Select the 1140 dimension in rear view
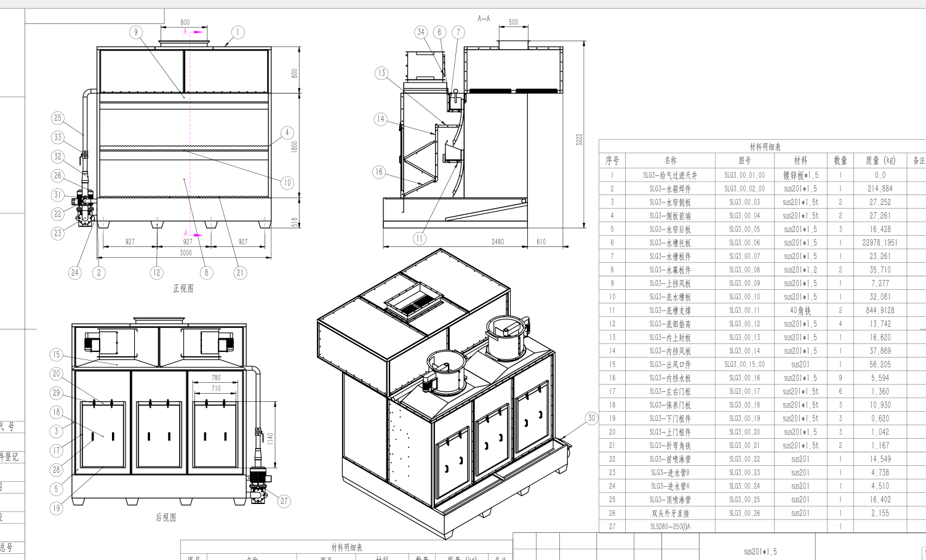926x560 pixels. coord(270,439)
